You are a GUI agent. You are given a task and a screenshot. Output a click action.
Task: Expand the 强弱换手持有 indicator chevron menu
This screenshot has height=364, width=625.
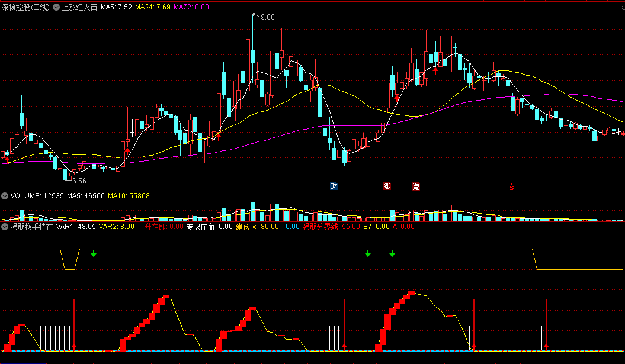(5, 227)
